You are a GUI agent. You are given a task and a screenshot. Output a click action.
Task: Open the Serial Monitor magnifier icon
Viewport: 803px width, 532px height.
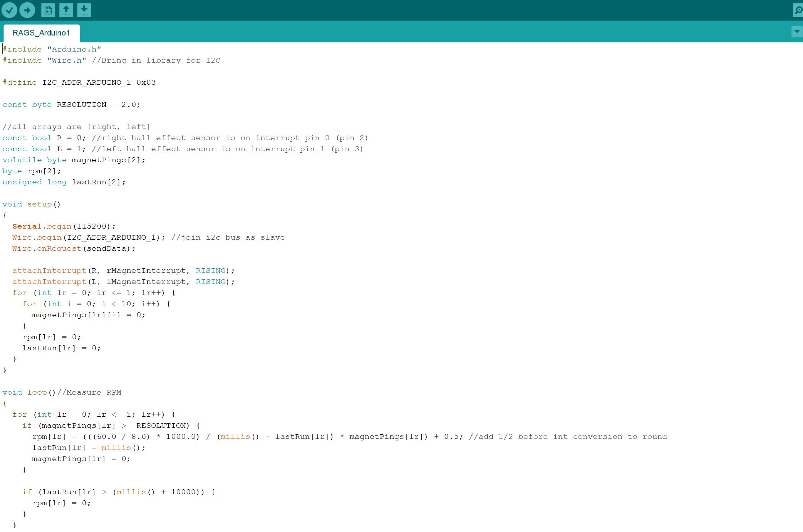pyautogui.click(x=798, y=10)
